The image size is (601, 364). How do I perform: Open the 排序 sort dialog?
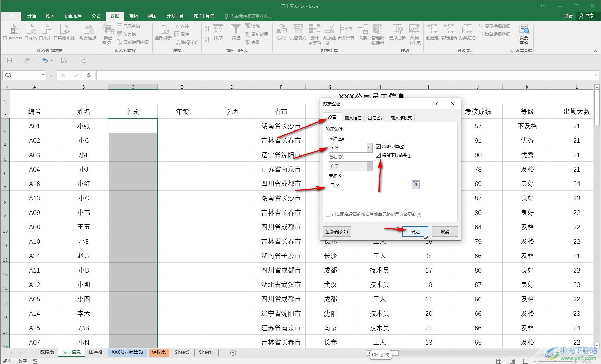pyautogui.click(x=218, y=32)
